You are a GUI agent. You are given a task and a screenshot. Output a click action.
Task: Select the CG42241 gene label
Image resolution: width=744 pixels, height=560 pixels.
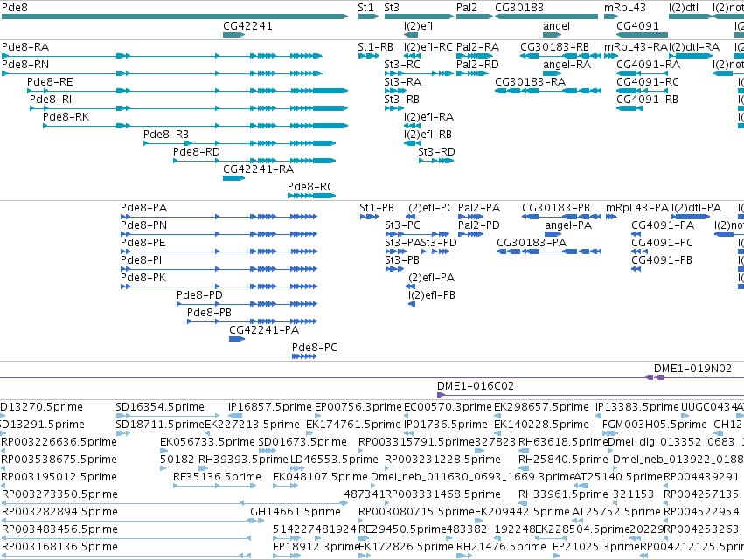[247, 26]
